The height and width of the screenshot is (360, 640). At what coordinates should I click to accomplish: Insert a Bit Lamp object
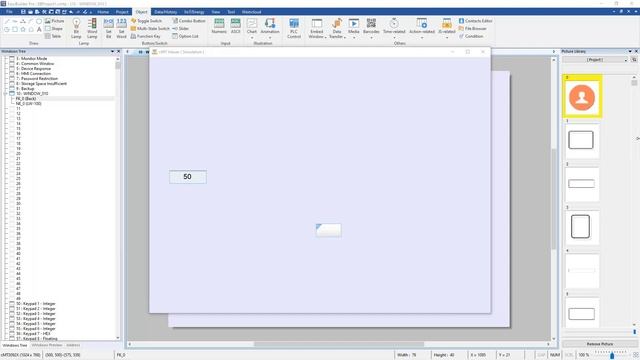(x=76, y=28)
